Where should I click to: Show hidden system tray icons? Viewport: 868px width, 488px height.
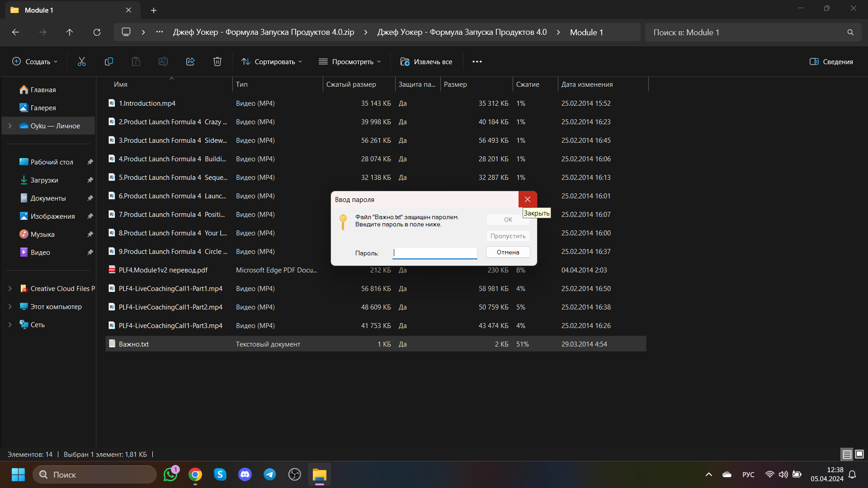709,474
